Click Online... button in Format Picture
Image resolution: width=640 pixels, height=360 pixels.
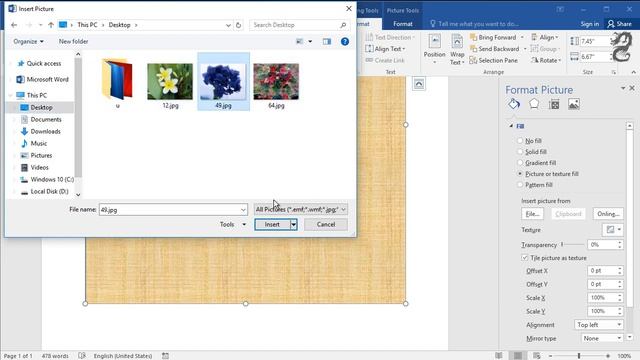[608, 214]
